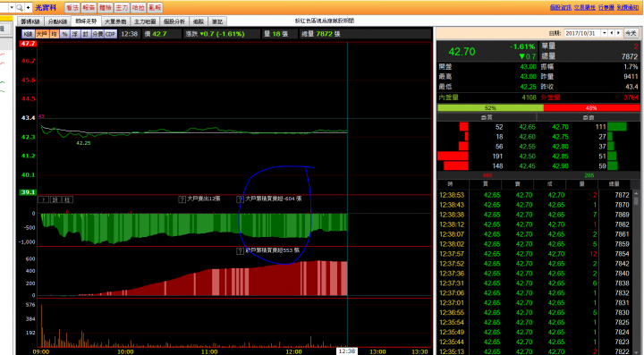Click help icon beside 大戶累積買賣超
This screenshot has width=644, height=355.
coord(240,199)
